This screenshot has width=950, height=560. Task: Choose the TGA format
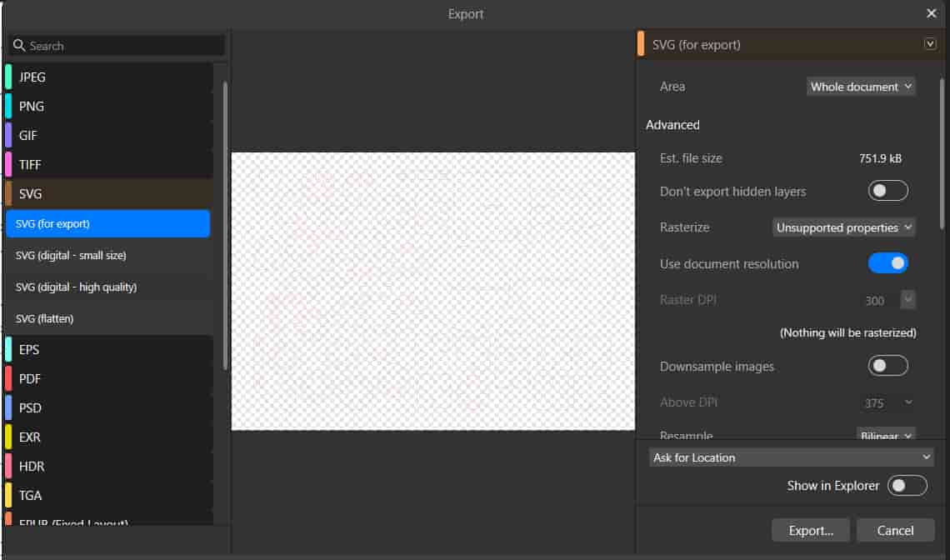pos(109,495)
